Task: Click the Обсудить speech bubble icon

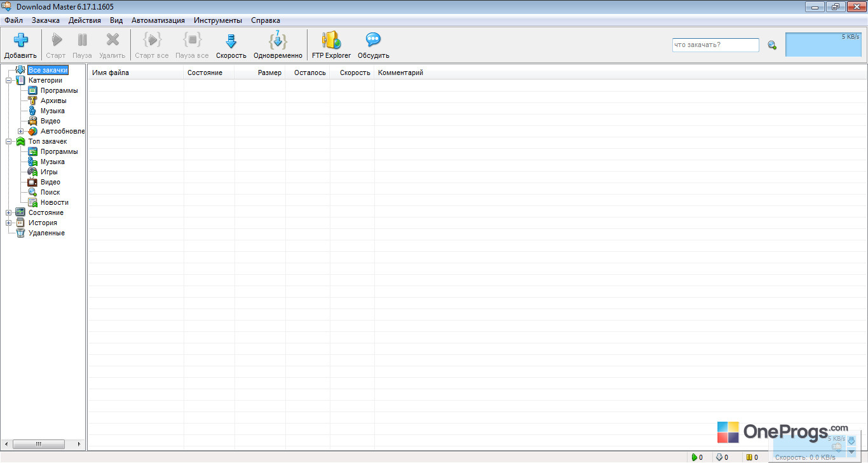Action: [x=373, y=40]
